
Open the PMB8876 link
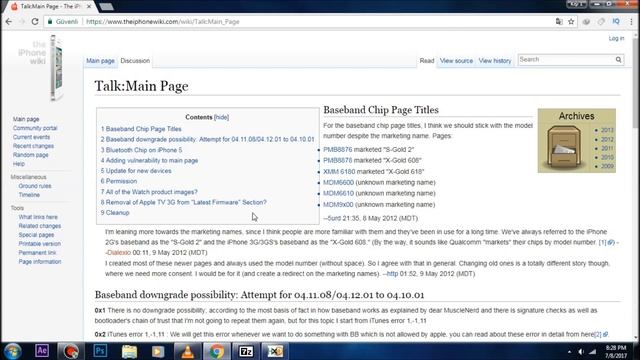tap(338, 150)
